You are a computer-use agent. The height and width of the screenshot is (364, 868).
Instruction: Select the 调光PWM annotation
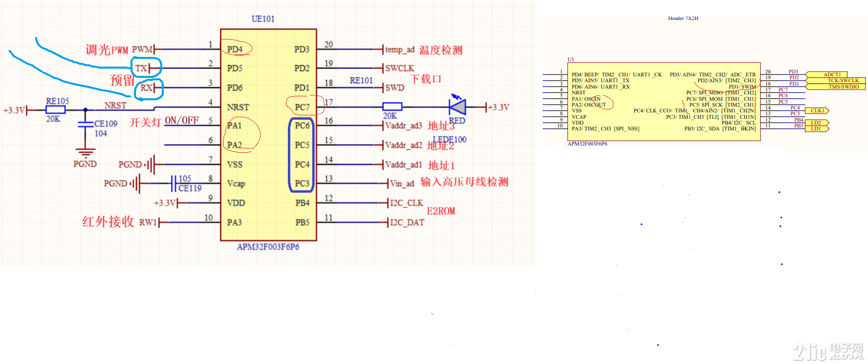pos(107,50)
